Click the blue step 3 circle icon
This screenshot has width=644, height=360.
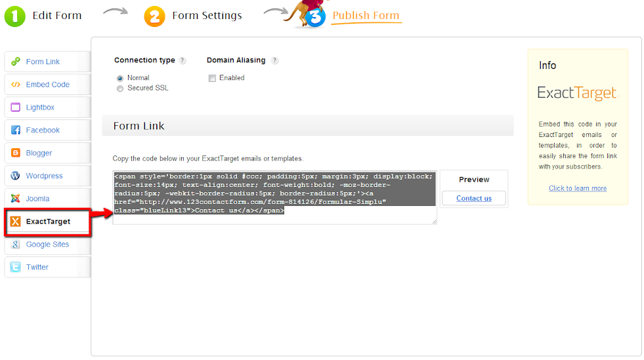click(x=315, y=17)
